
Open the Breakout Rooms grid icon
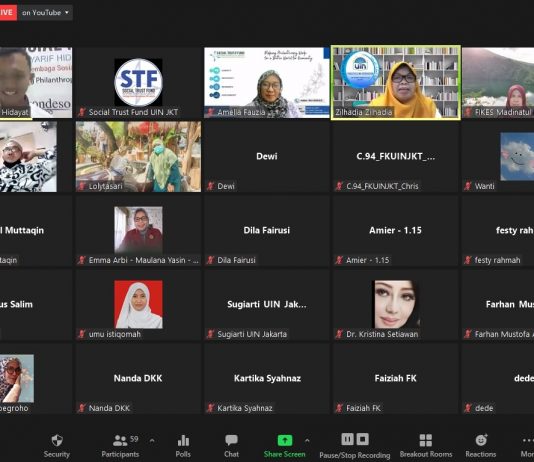(426, 440)
